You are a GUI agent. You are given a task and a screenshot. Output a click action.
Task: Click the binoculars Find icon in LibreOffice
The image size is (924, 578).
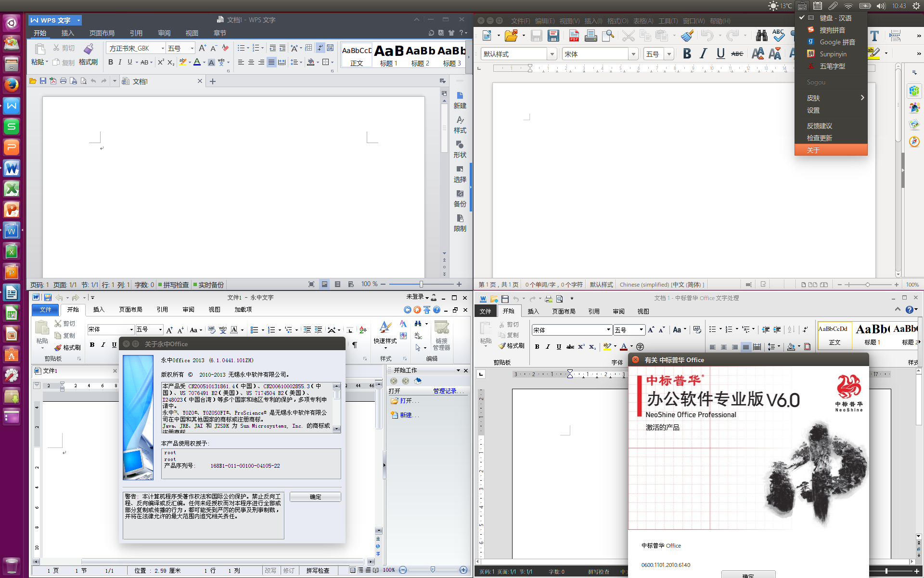[x=761, y=36]
